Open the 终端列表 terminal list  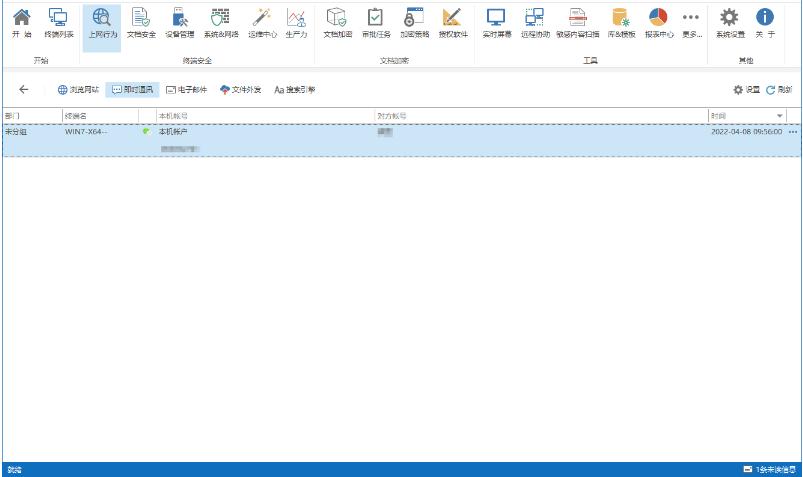pos(58,23)
